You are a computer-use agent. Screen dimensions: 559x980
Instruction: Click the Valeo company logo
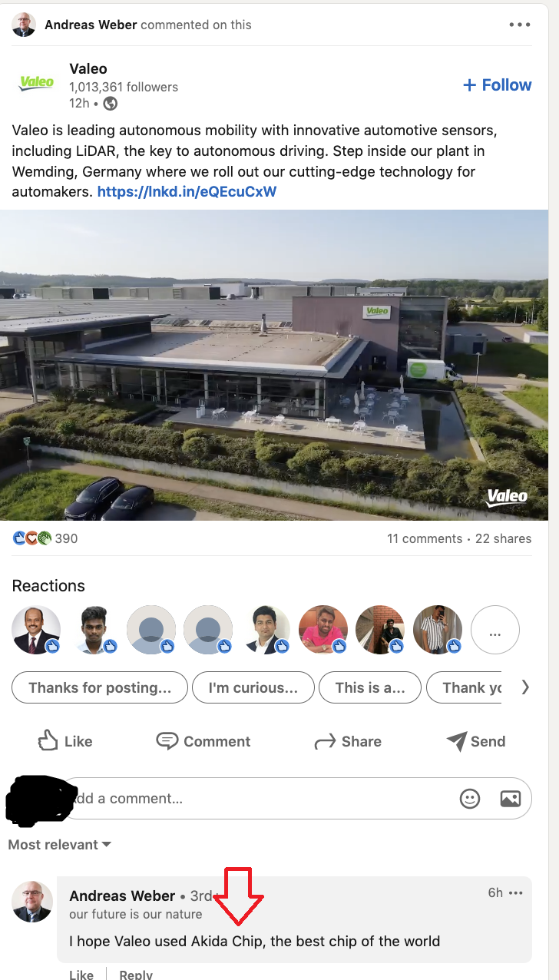[36, 83]
